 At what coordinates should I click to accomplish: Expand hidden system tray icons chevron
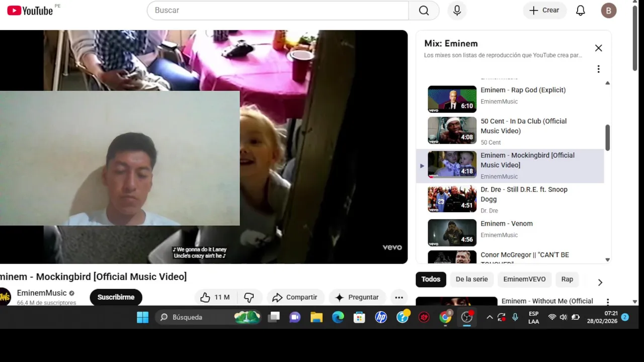click(489, 317)
